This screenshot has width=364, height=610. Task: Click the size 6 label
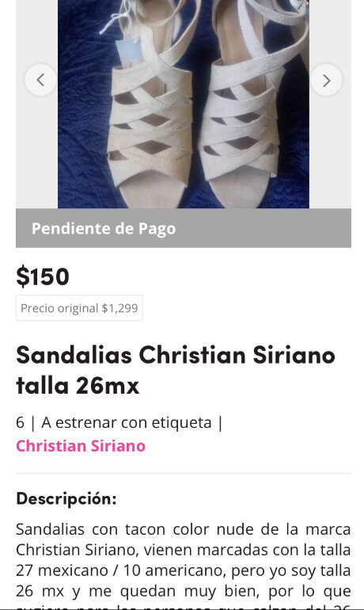(x=21, y=422)
